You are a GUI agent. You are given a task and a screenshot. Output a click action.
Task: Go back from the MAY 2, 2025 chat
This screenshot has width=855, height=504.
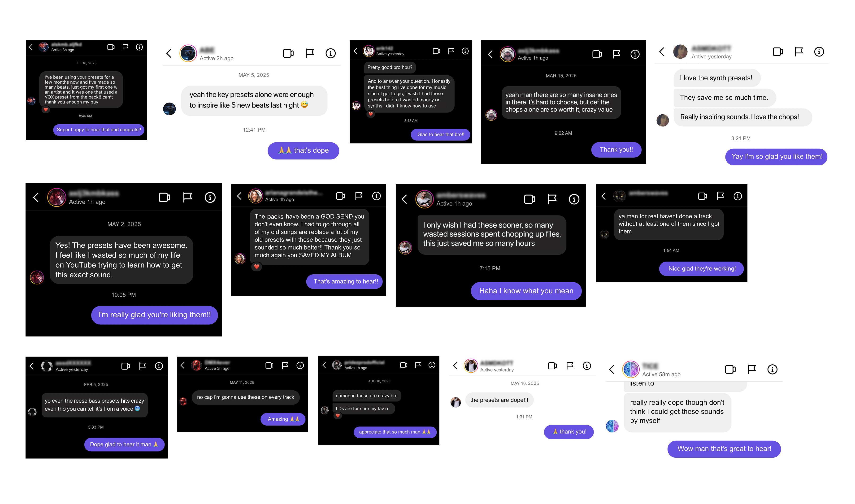(36, 197)
